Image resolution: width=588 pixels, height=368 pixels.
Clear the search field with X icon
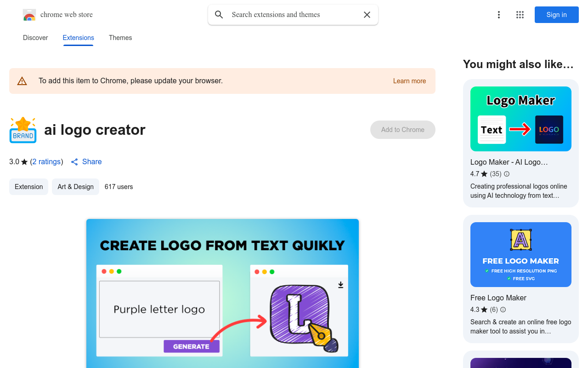(367, 15)
